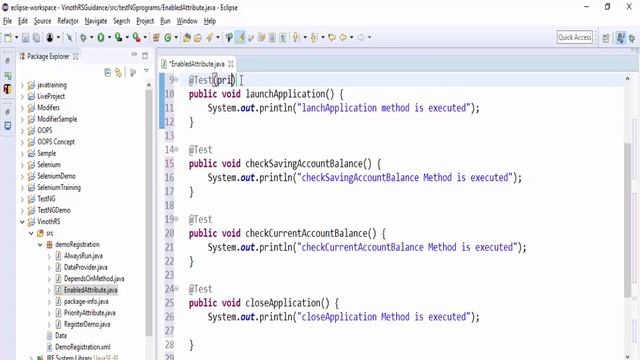Screen dimensions: 640x360
Task: Click the Package Explorer scroll up arrow
Action: (x=149, y=85)
